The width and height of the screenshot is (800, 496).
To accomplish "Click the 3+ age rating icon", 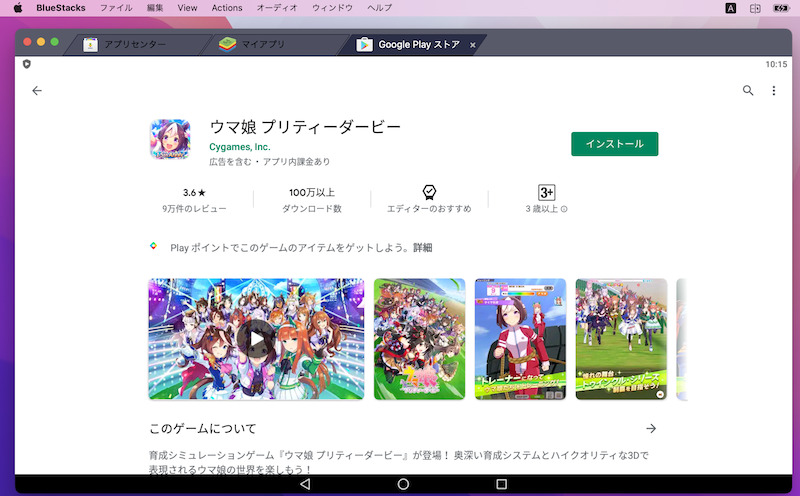I will 546,192.
